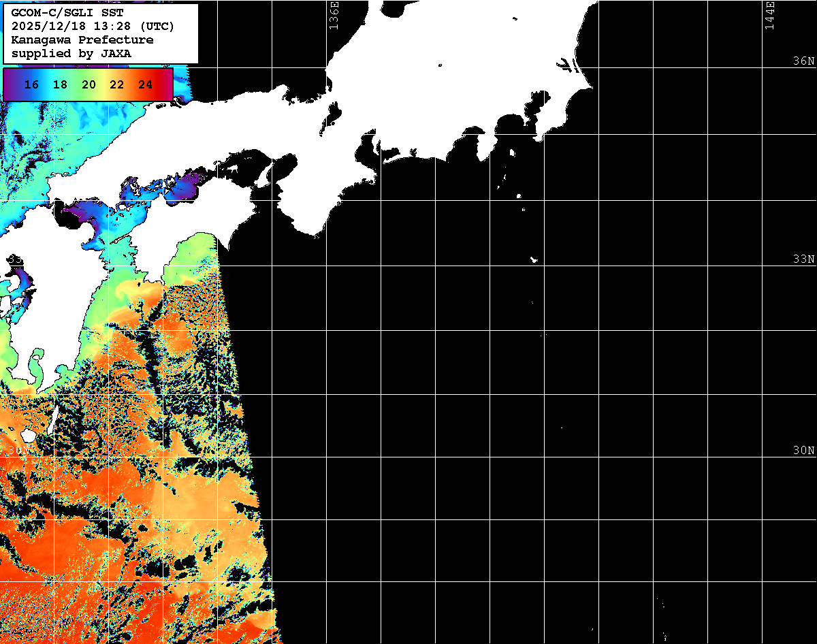
Task: Select the oval island at lower left
Action: pyautogui.click(x=29, y=434)
